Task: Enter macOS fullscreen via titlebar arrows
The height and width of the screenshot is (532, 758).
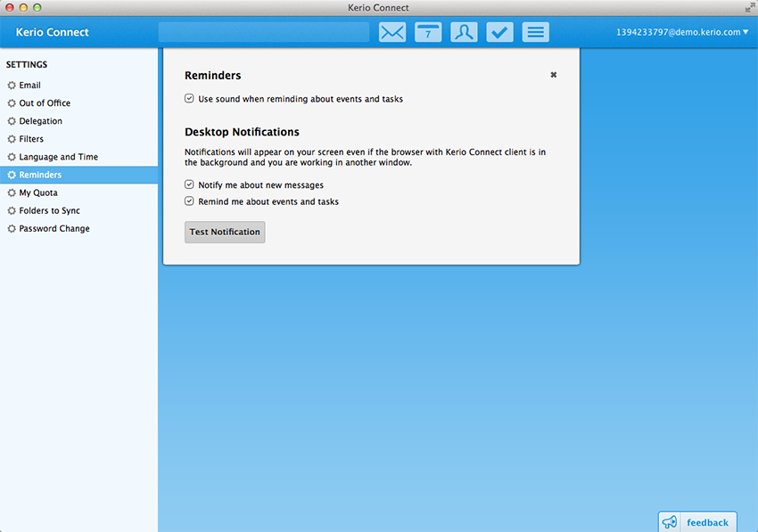Action: pos(749,8)
